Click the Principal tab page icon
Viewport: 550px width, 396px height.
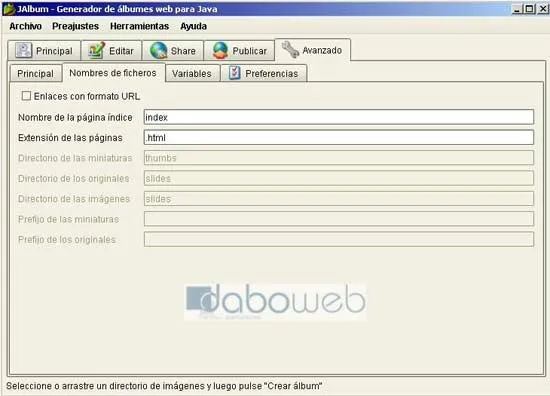pyautogui.click(x=24, y=51)
